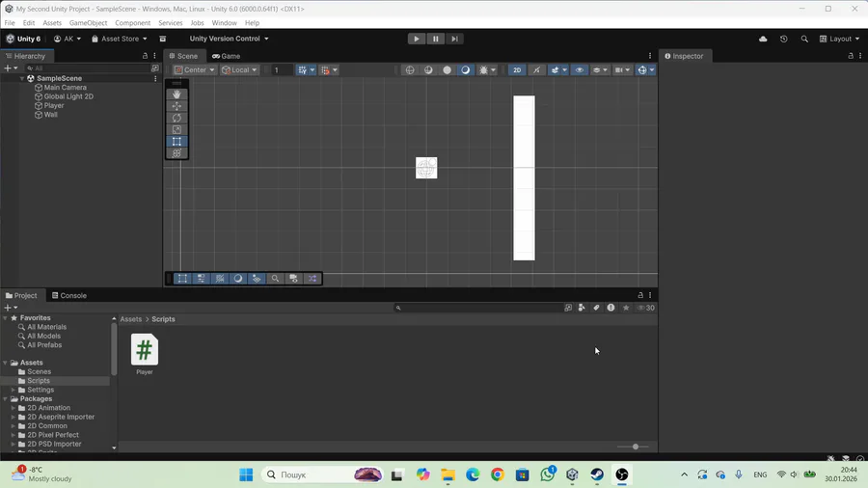Viewport: 868px width, 488px height.
Task: Click the Unity 6 button
Action: click(x=23, y=39)
